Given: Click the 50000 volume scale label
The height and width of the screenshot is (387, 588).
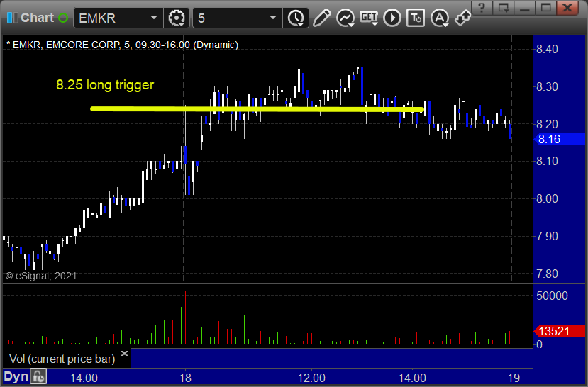Looking at the screenshot, I should 552,296.
